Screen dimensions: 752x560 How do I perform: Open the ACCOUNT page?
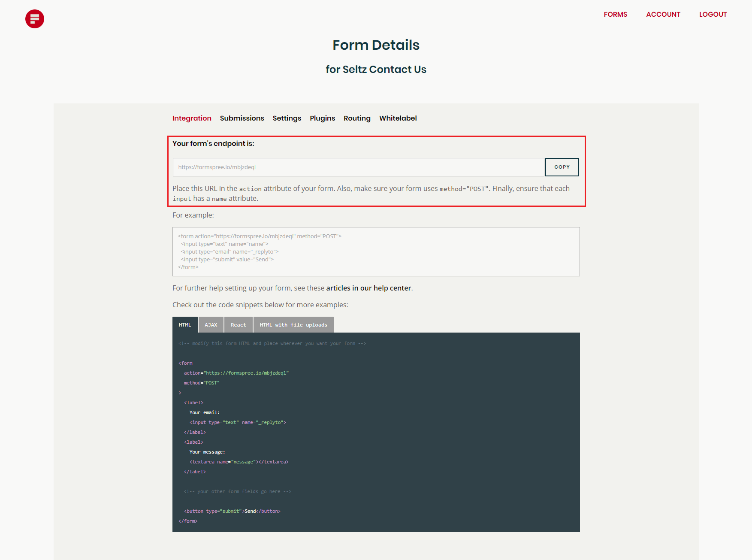(663, 14)
